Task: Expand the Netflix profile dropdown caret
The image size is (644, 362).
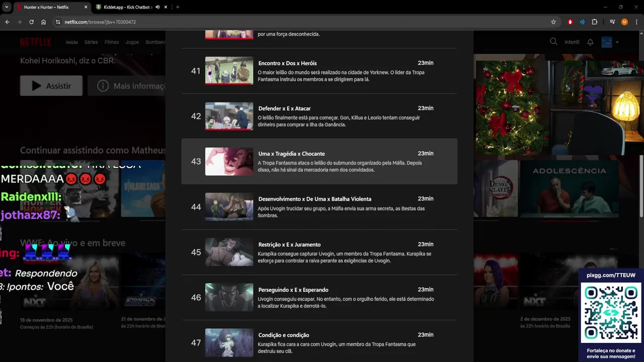Action: click(617, 42)
